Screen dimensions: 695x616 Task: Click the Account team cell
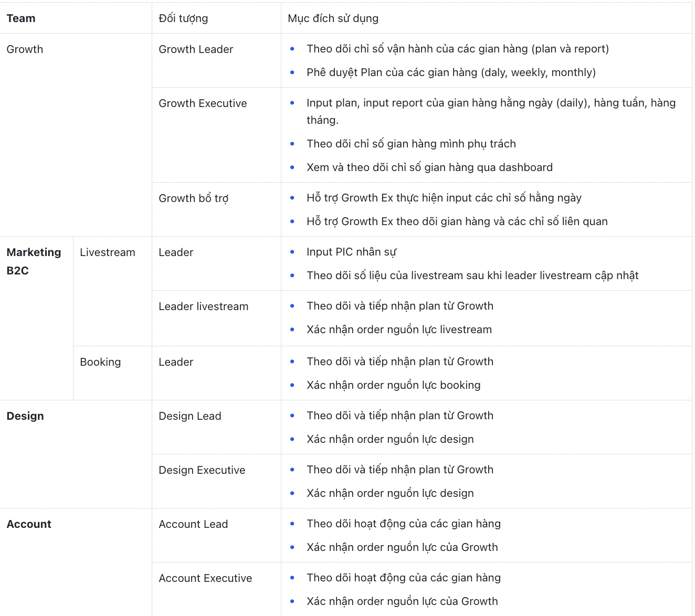29,524
